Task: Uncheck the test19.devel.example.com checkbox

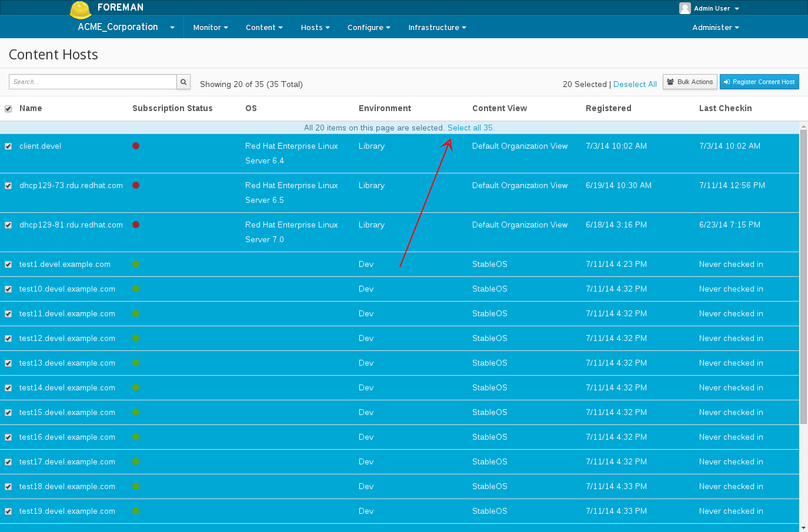Action: pos(8,511)
